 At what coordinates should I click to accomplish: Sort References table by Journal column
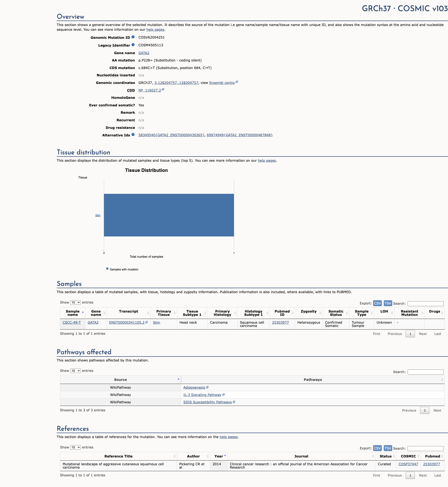tap(301, 456)
